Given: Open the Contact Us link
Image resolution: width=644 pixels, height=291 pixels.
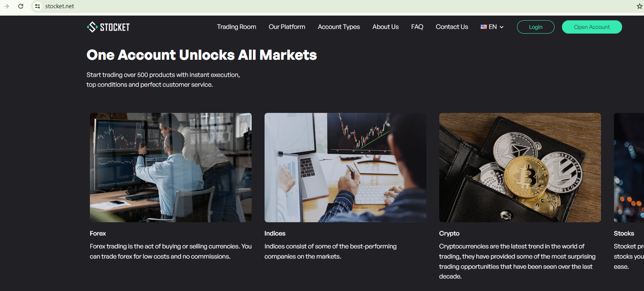Looking at the screenshot, I should (452, 27).
